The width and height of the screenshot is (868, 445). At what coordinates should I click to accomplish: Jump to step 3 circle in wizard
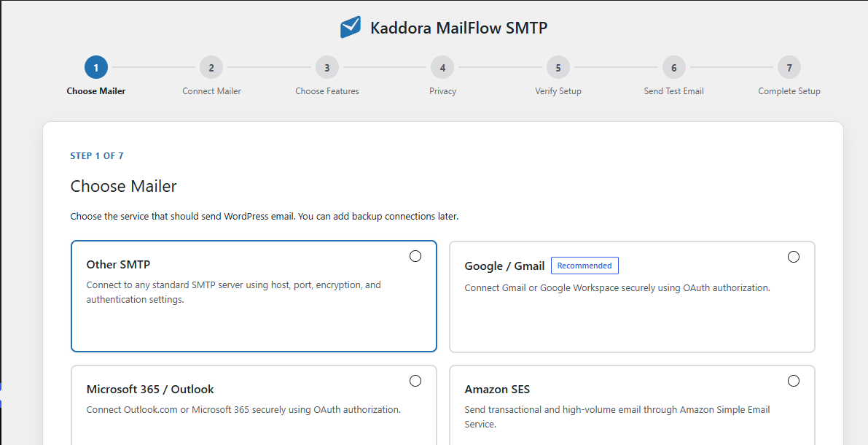click(x=327, y=68)
